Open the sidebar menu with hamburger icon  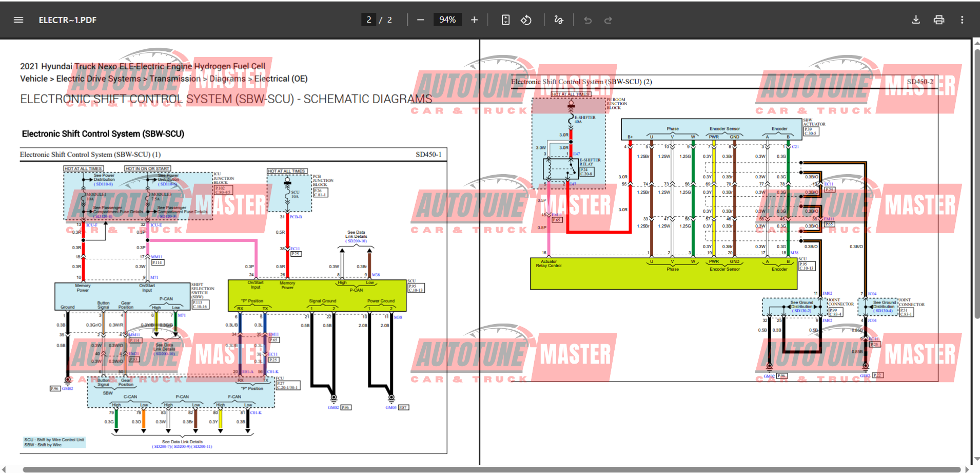point(18,20)
